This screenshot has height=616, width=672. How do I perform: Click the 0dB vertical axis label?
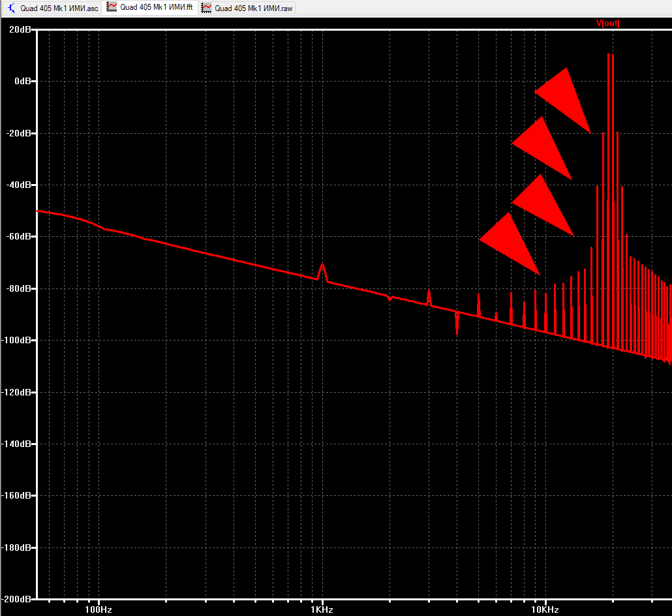[x=22, y=81]
